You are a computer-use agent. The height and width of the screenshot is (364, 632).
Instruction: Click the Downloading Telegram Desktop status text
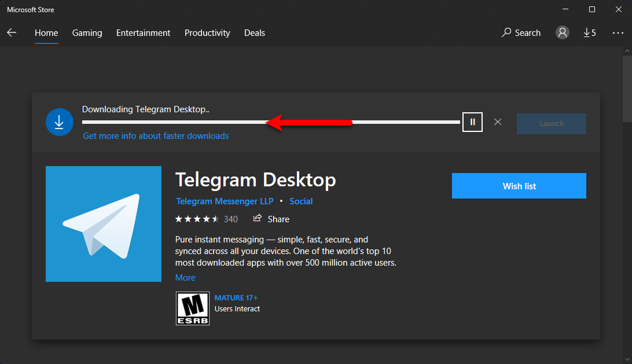tap(145, 109)
